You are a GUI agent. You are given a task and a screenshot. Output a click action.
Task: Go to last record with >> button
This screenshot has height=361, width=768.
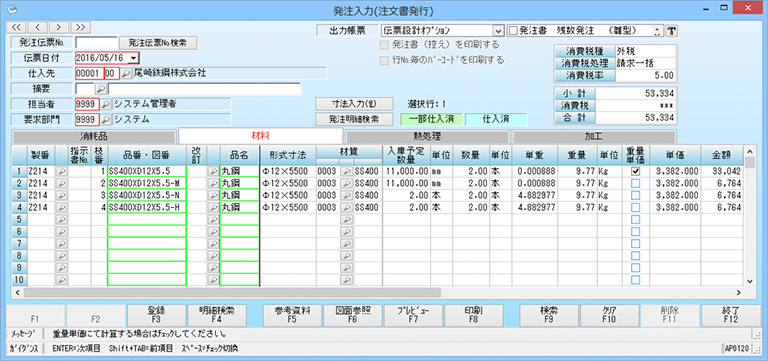click(81, 26)
